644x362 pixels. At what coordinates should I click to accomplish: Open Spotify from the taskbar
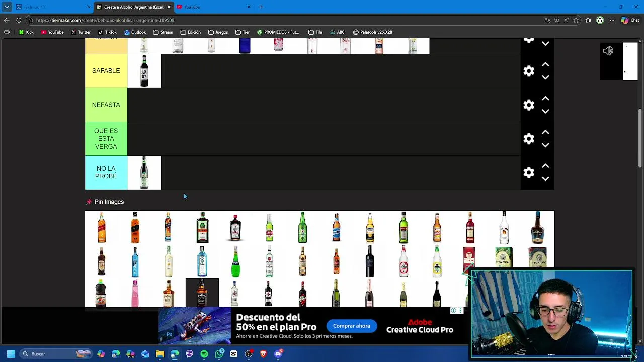[x=204, y=354]
